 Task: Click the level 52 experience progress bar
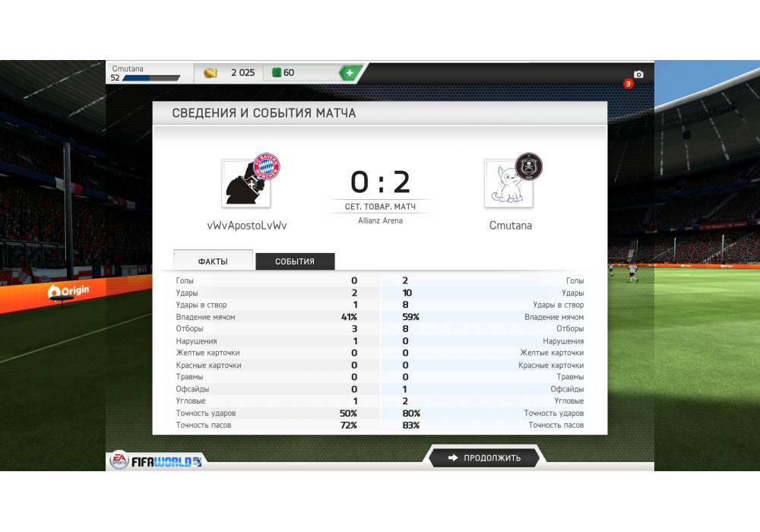pos(151,78)
